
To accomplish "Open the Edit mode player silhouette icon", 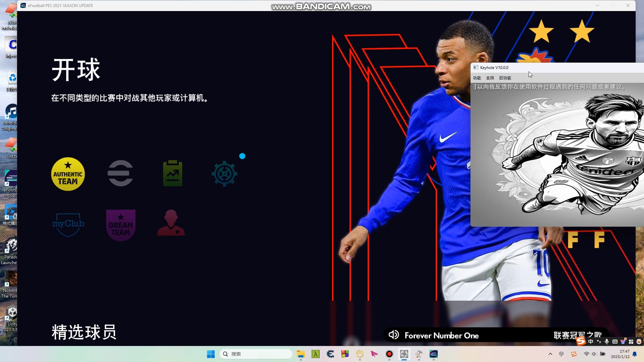I will [x=171, y=223].
